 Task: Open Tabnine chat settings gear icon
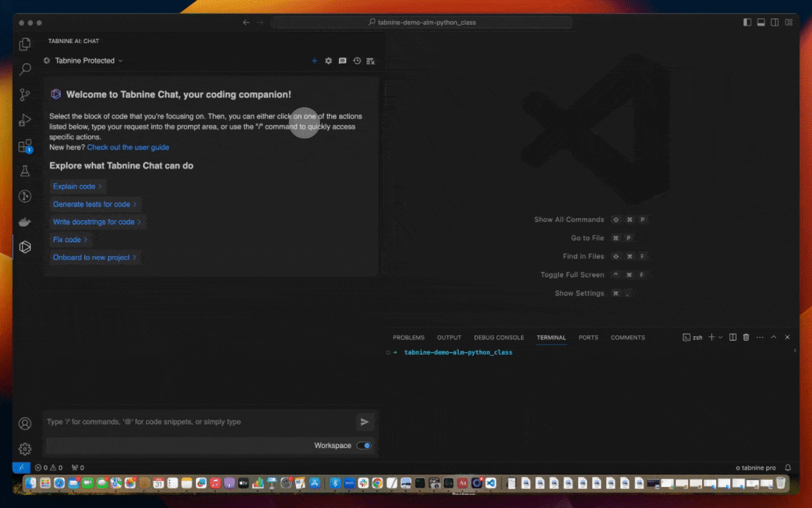click(328, 61)
